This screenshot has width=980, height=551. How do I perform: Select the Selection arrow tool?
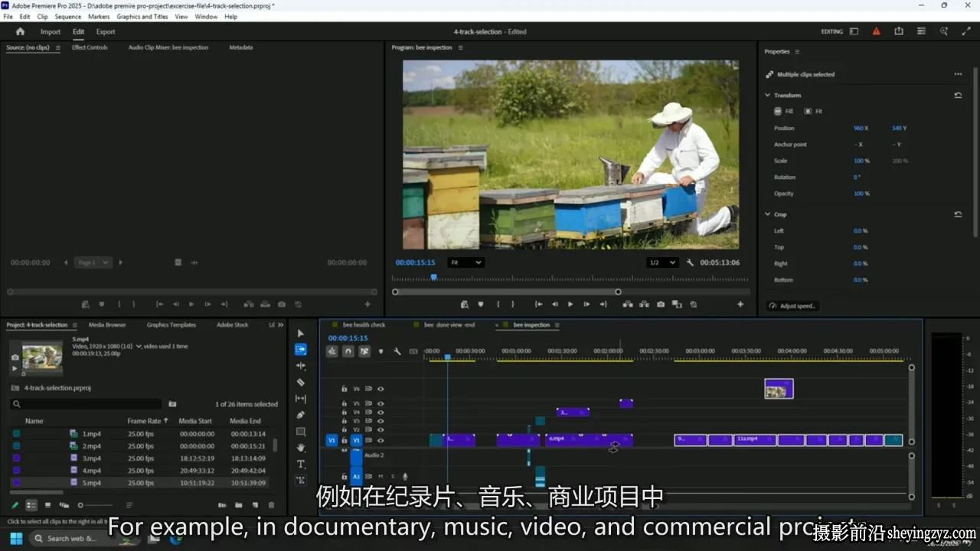pyautogui.click(x=300, y=334)
